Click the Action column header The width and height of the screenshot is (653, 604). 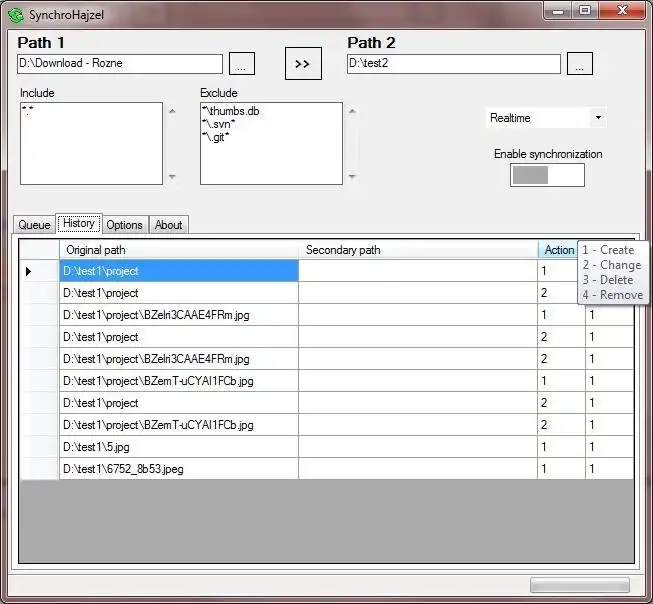coord(558,250)
